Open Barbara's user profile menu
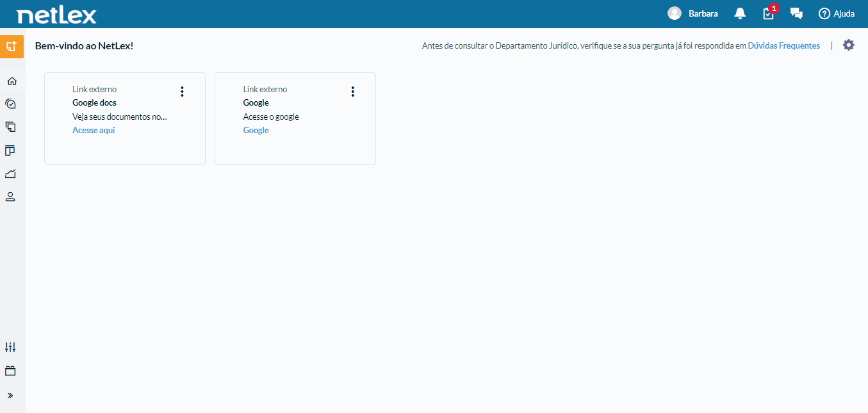Image resolution: width=868 pixels, height=413 pixels. pos(692,13)
